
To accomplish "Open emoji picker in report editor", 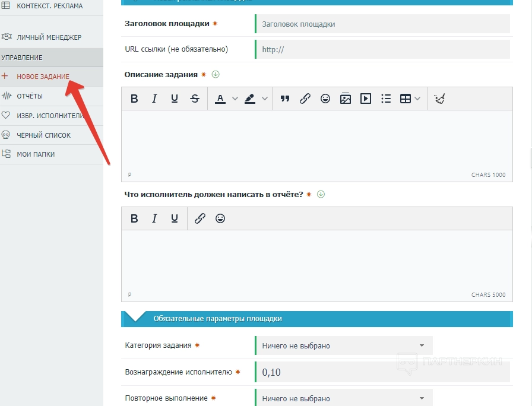I will [220, 219].
